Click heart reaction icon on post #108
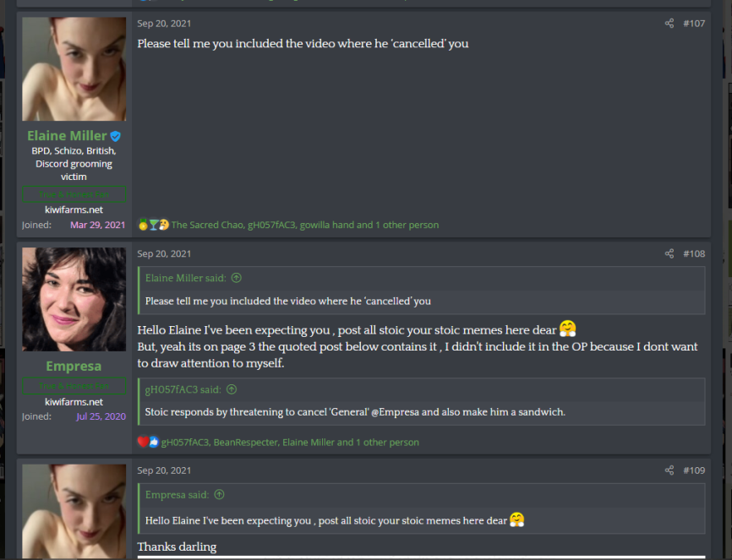Viewport: 732px width, 560px height. click(x=143, y=442)
